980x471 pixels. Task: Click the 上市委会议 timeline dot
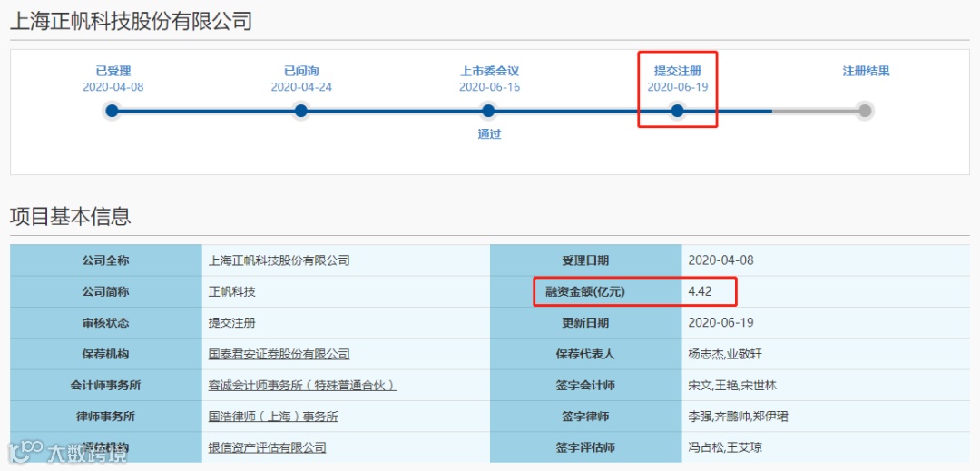489,112
